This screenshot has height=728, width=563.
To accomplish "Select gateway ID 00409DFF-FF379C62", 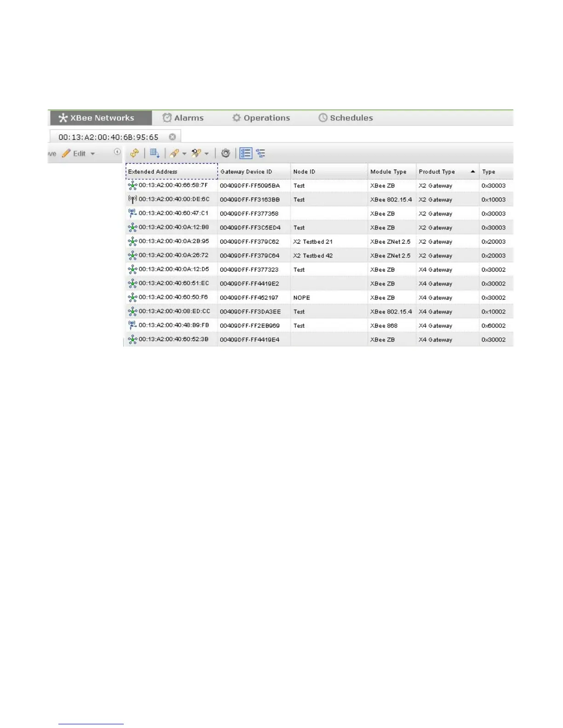I will pyautogui.click(x=249, y=242).
